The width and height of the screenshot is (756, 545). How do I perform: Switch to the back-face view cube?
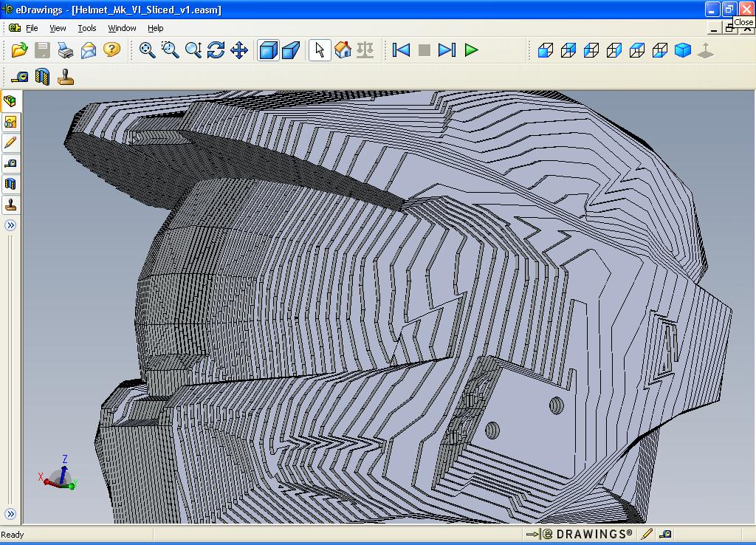click(568, 50)
